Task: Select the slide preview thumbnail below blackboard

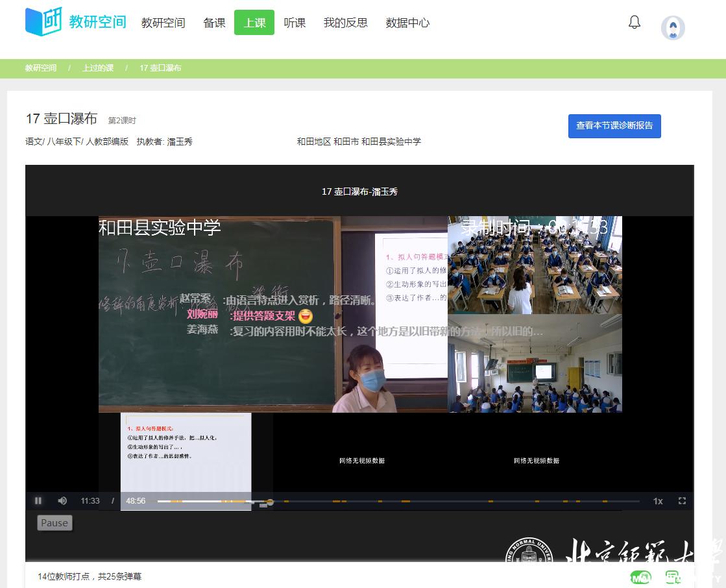Action: (186, 454)
